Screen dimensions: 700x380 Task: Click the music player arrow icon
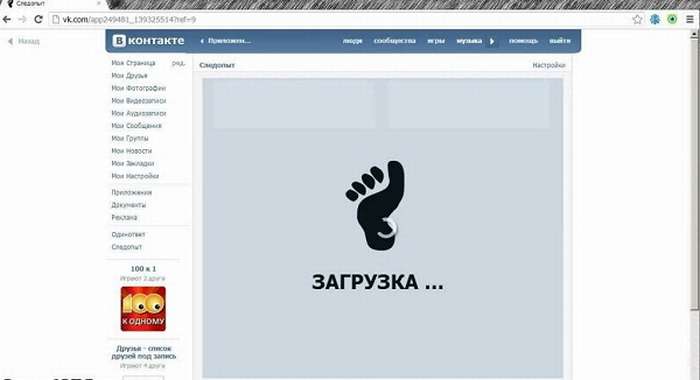tap(492, 41)
